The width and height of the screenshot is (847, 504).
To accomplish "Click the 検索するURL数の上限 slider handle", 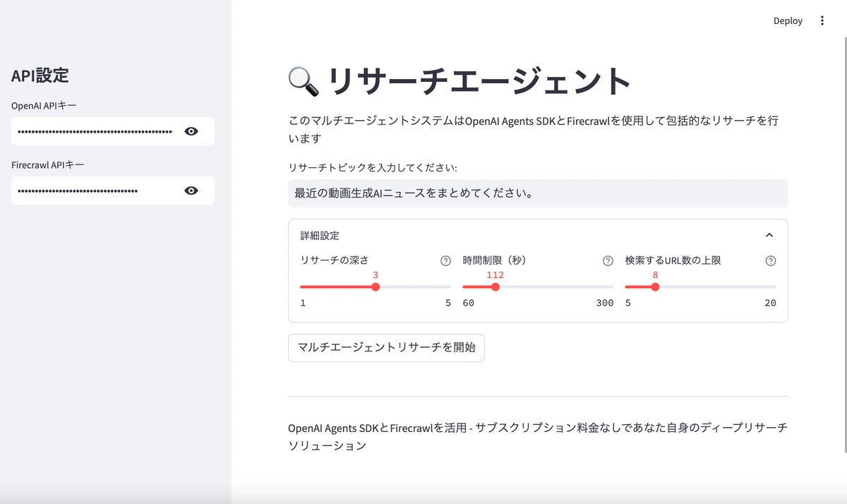I will pos(655,287).
